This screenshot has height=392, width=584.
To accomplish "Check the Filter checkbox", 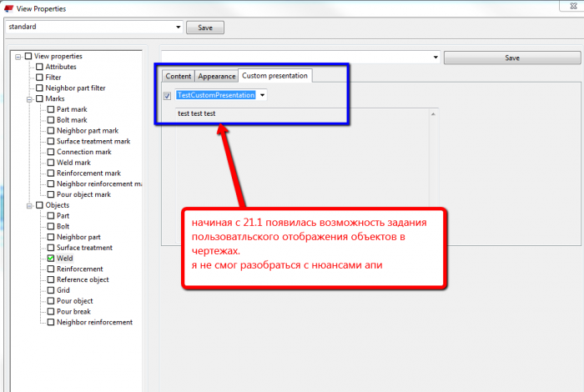I will click(x=39, y=77).
